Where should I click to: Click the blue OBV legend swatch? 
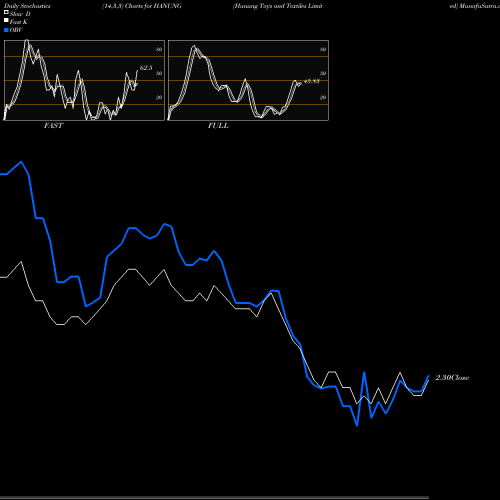click(x=6, y=30)
